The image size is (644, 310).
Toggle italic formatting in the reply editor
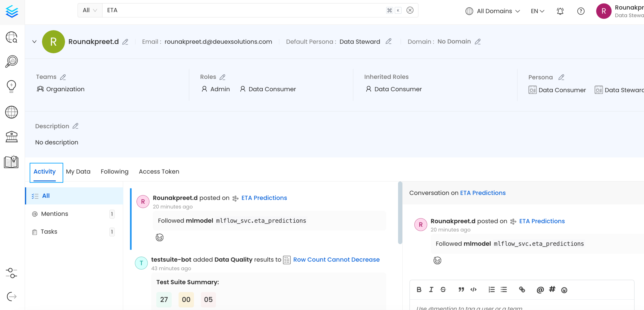(431, 290)
